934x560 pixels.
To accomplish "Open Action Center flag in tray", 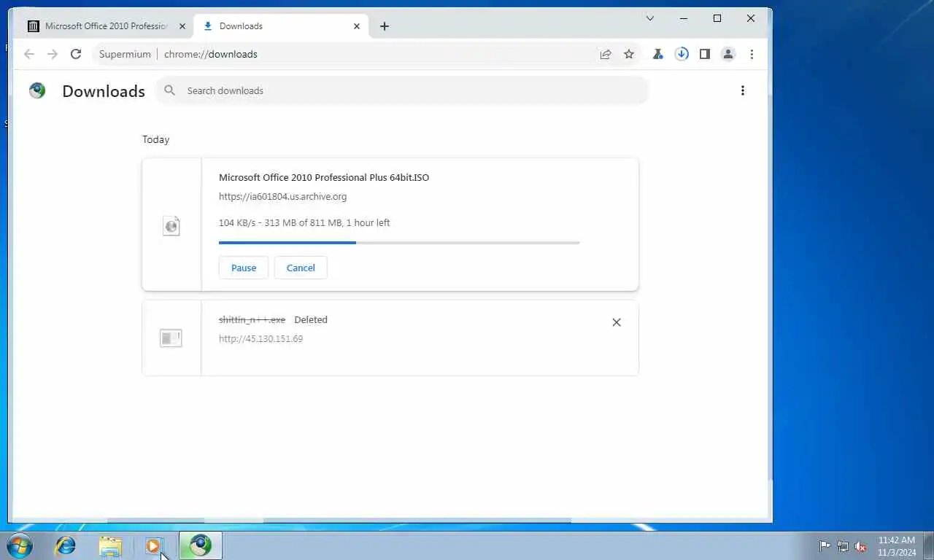I will (825, 546).
